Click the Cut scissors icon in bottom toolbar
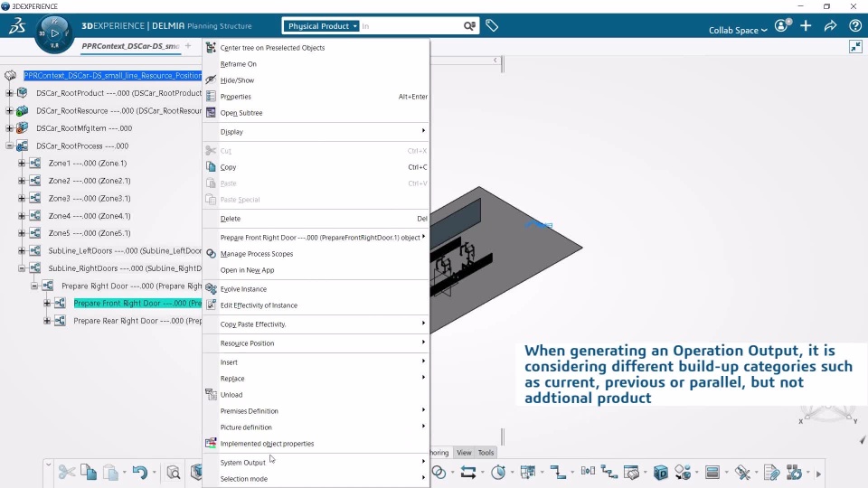This screenshot has height=488, width=868. pos(67,472)
